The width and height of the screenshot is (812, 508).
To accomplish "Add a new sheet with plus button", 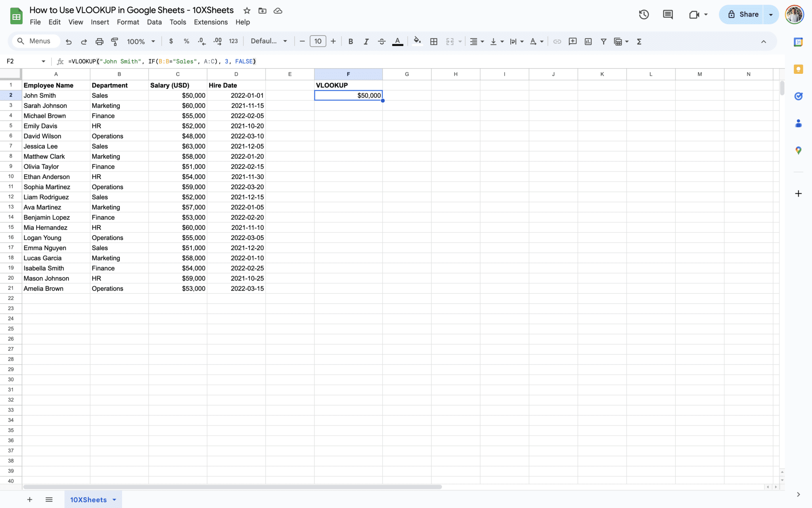I will tap(29, 500).
